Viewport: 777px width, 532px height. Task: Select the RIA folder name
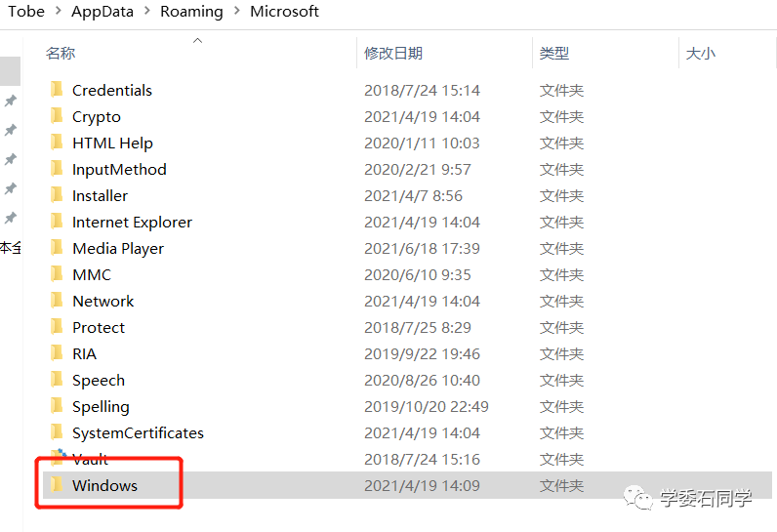84,353
